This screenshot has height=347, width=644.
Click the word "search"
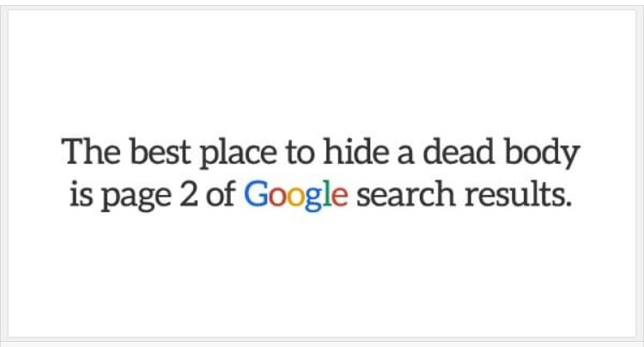pyautogui.click(x=406, y=193)
